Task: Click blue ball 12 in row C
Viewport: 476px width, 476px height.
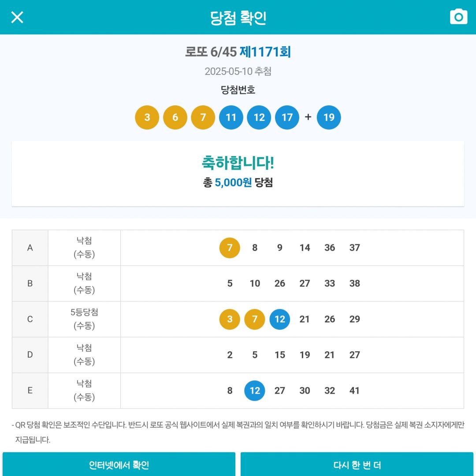Action: click(x=279, y=319)
